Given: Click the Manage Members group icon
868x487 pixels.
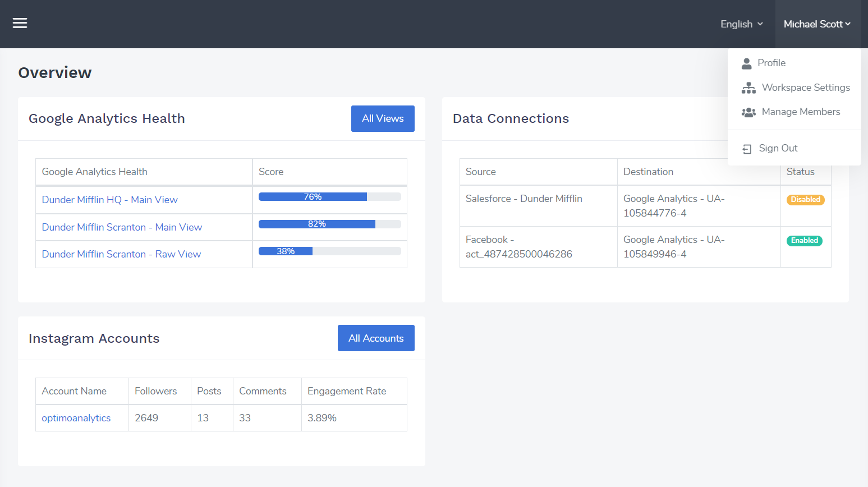Looking at the screenshot, I should point(748,112).
